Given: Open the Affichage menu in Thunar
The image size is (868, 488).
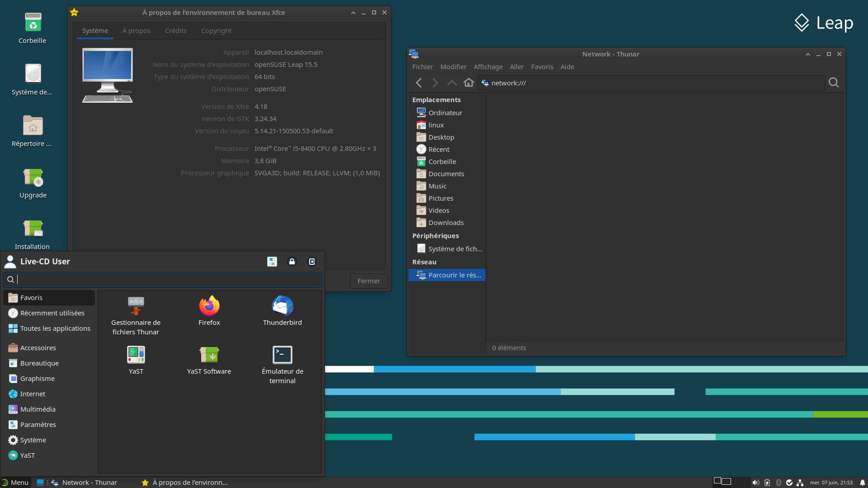Looking at the screenshot, I should point(488,67).
